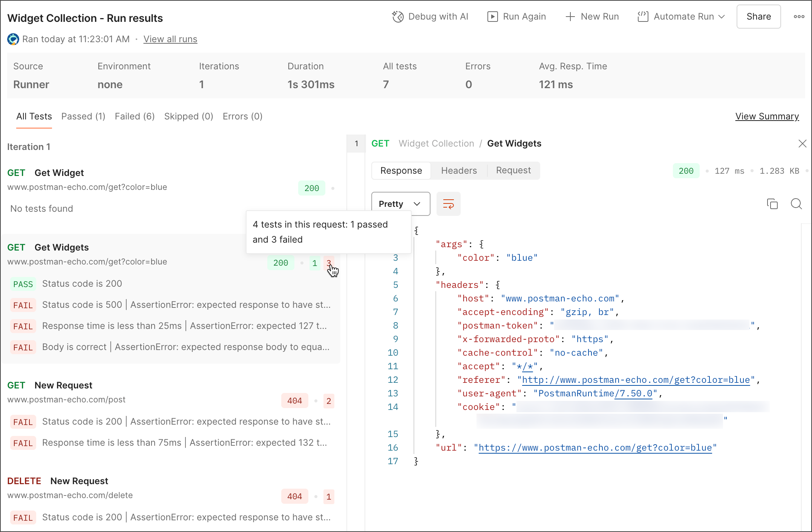Open the View Summary link
The image size is (812, 532).
767,116
